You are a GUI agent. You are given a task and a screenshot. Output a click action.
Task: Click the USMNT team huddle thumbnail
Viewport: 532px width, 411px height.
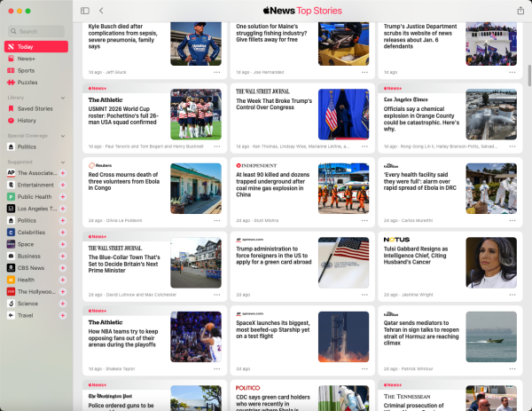[196, 115]
